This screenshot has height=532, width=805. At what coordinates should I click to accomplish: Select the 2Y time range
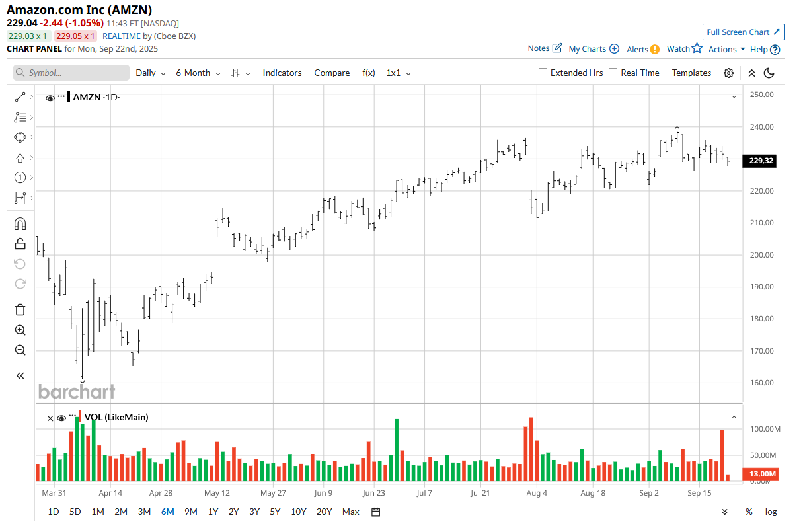[x=234, y=512]
